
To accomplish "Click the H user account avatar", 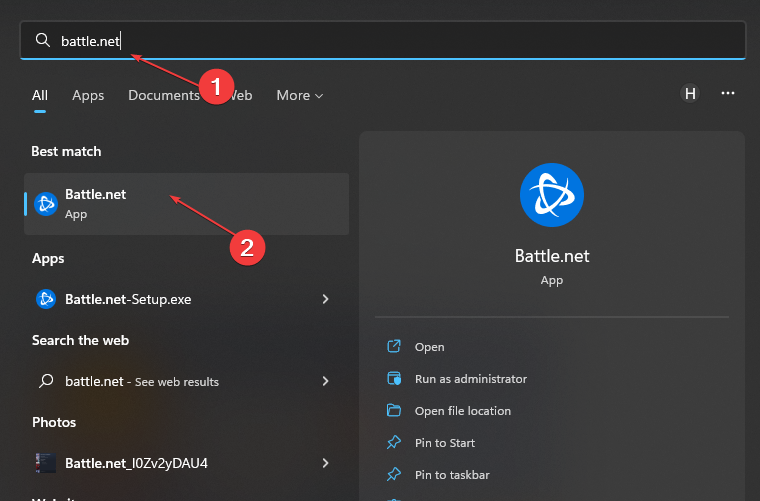I will pyautogui.click(x=690, y=93).
